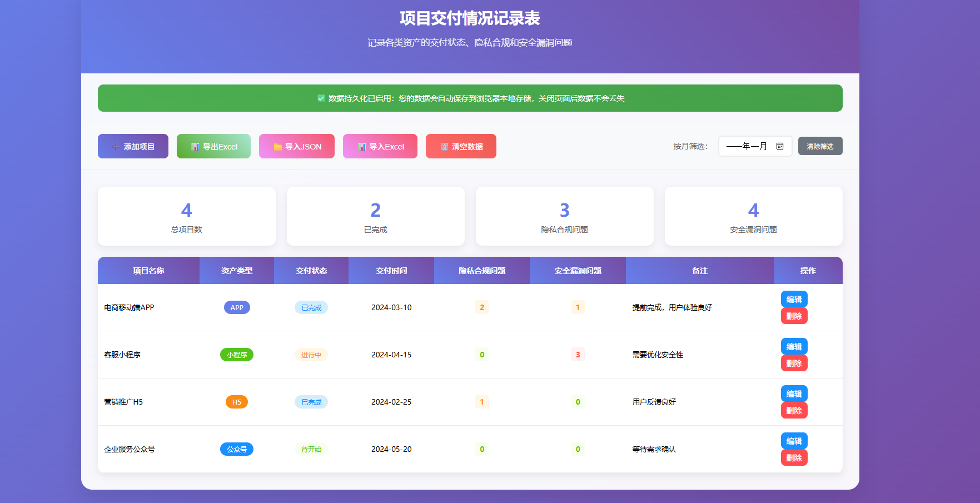Click the chart icon on 导出Excel button
This screenshot has height=503, width=980.
pyautogui.click(x=195, y=147)
